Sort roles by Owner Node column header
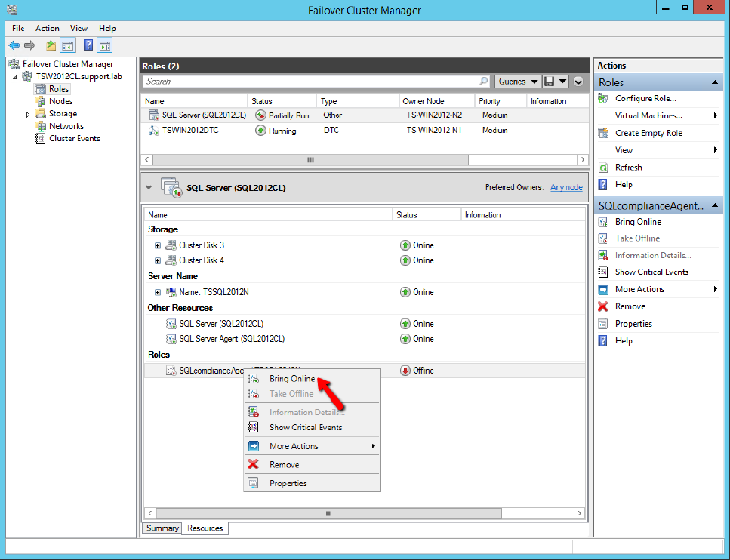730x560 pixels. click(x=436, y=101)
